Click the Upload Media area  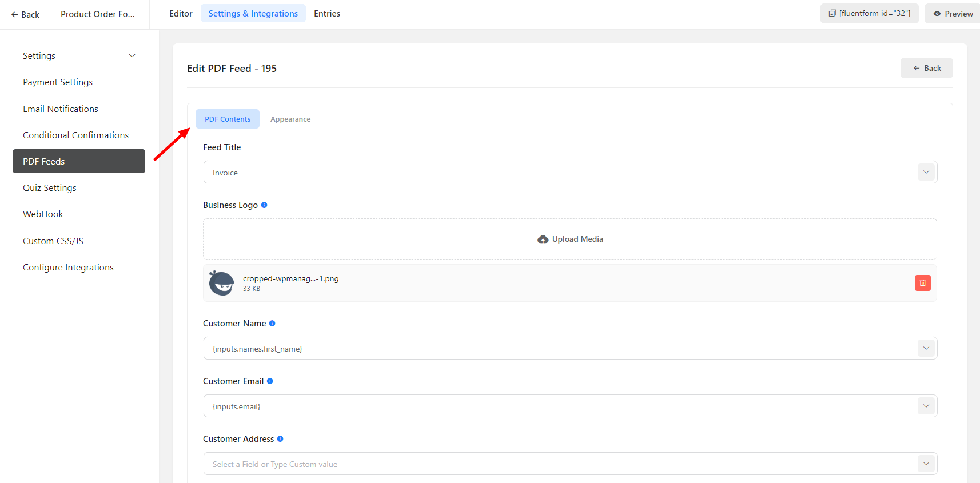point(570,239)
